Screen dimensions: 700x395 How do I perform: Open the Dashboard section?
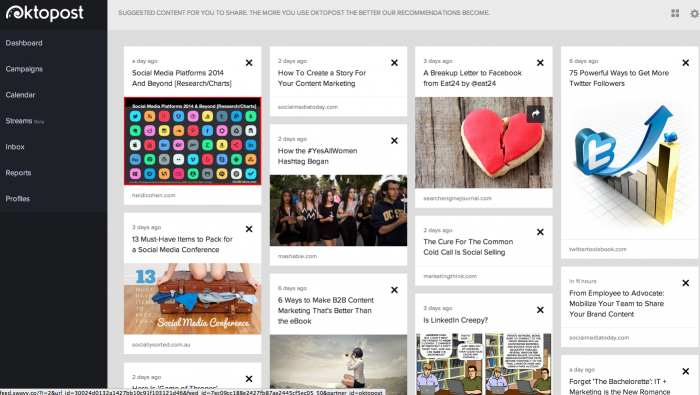(x=24, y=43)
